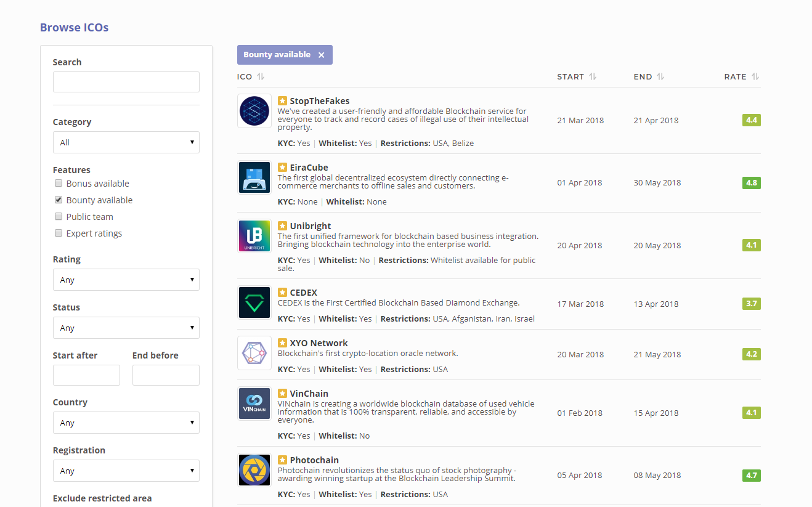Image resolution: width=812 pixels, height=507 pixels.
Task: Click the star badge beside CEDEX
Action: click(282, 293)
